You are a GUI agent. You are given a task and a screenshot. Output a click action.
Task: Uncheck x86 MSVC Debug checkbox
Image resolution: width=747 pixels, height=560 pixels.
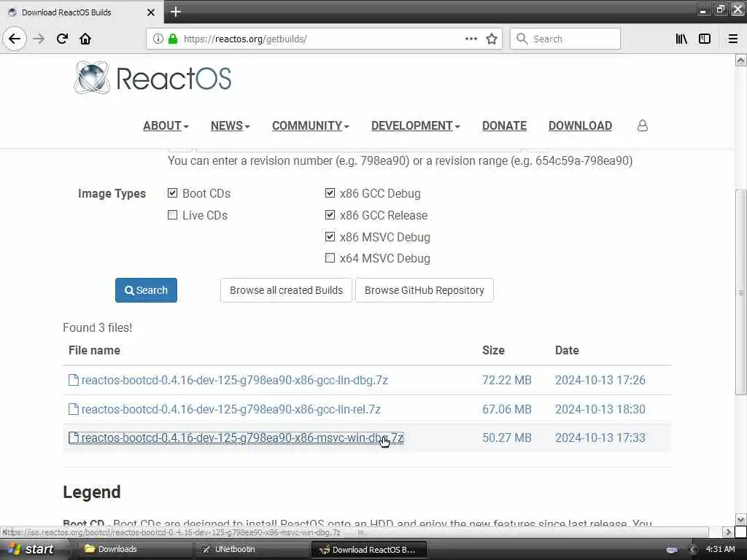pyautogui.click(x=330, y=237)
